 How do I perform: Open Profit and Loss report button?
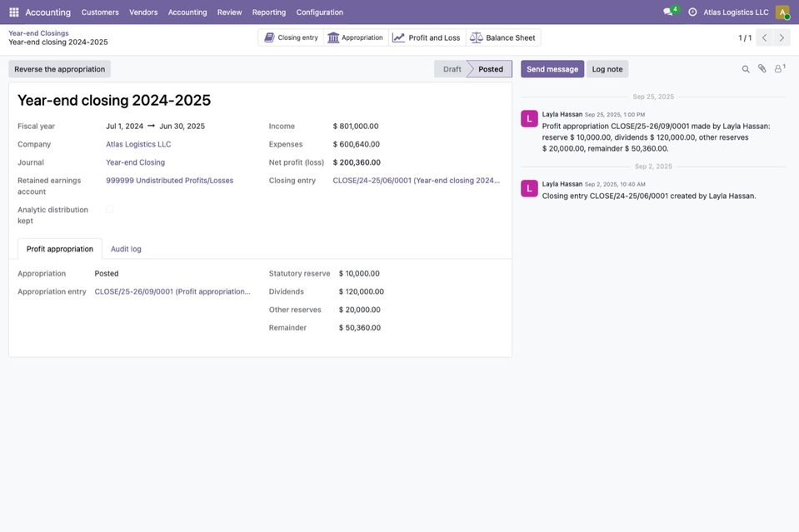point(427,37)
